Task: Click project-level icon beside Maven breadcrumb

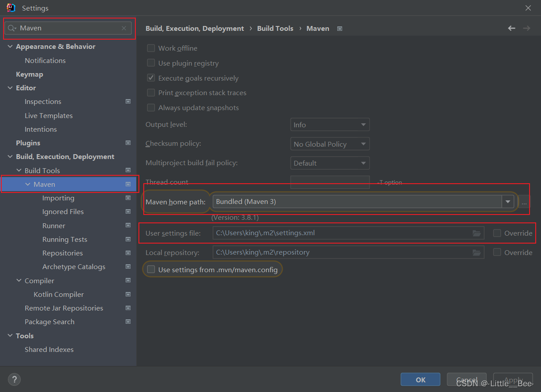Action: coord(340,29)
